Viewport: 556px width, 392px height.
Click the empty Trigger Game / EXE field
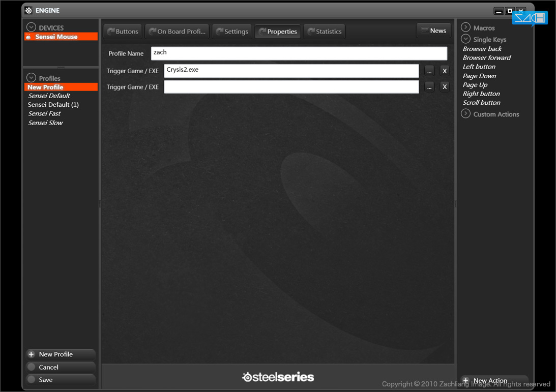coord(291,87)
